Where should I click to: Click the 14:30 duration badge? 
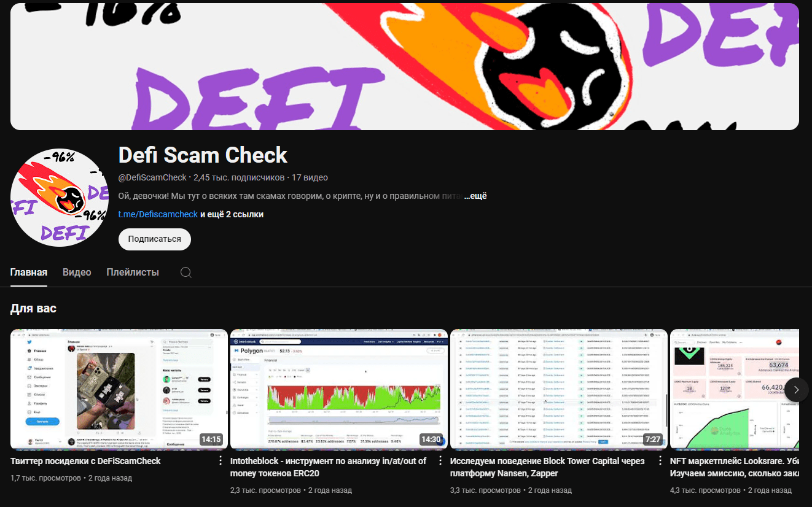click(x=431, y=439)
